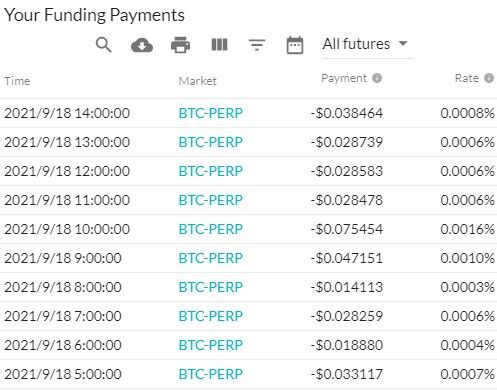Open BTC-PERP link in the 10:00:00 row

(x=211, y=229)
